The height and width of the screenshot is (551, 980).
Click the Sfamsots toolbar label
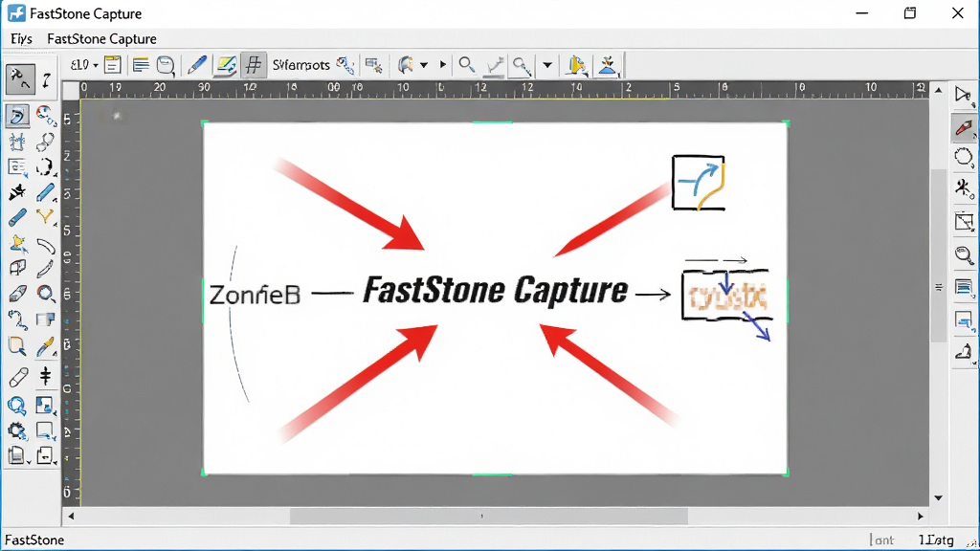pos(301,64)
